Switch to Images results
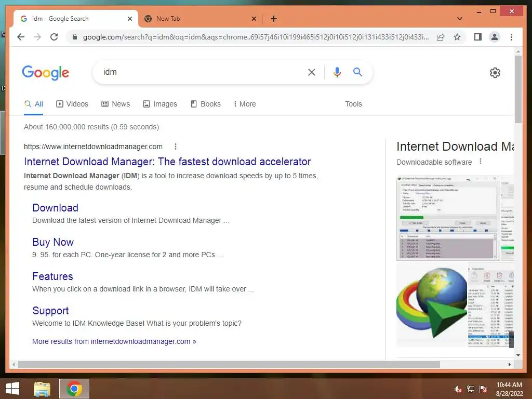This screenshot has height=399, width=532. tap(160, 104)
